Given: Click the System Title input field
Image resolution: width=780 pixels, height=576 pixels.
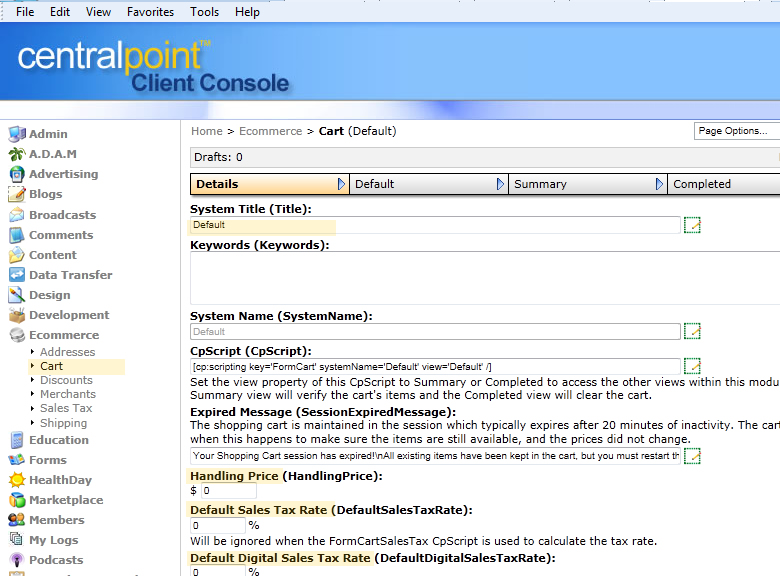Looking at the screenshot, I should [435, 225].
